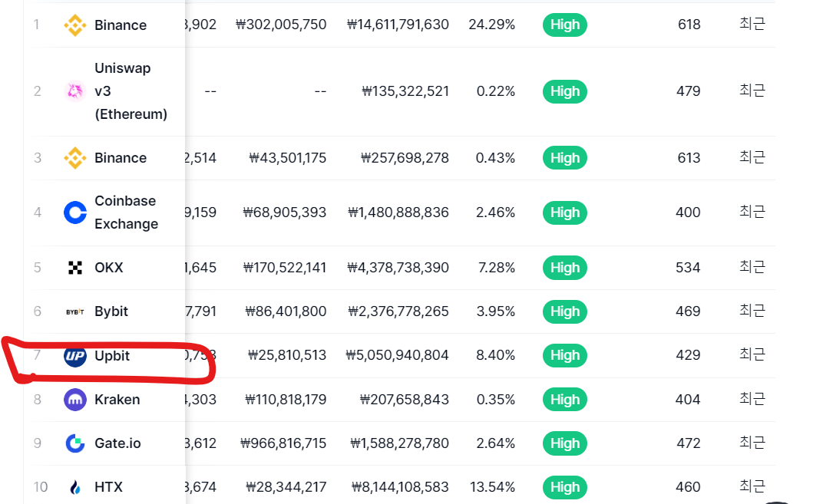Select the liquidity score 534
The image size is (813, 504).
click(x=688, y=268)
